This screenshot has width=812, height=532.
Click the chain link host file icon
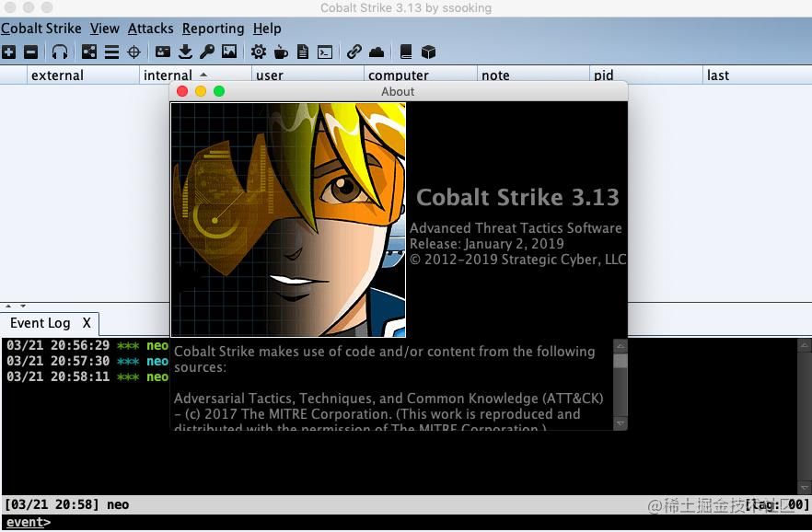[354, 52]
